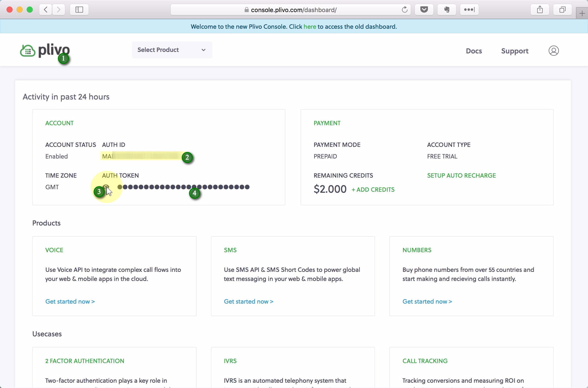Reveal the auth token with the eye icon

click(106, 187)
